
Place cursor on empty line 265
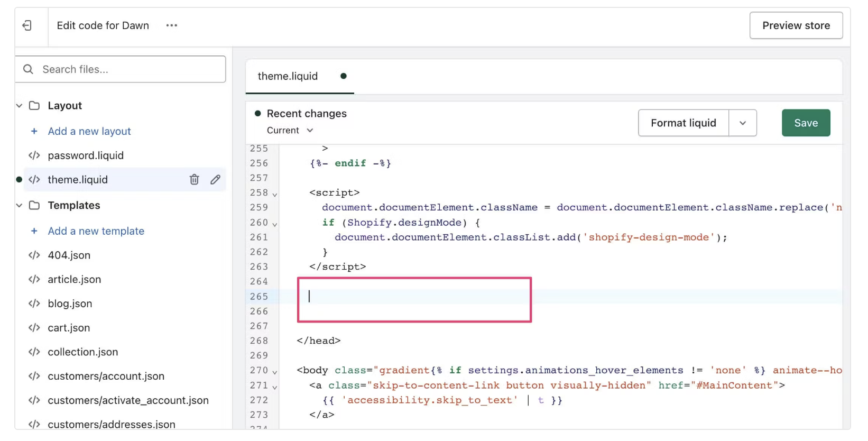560,297
